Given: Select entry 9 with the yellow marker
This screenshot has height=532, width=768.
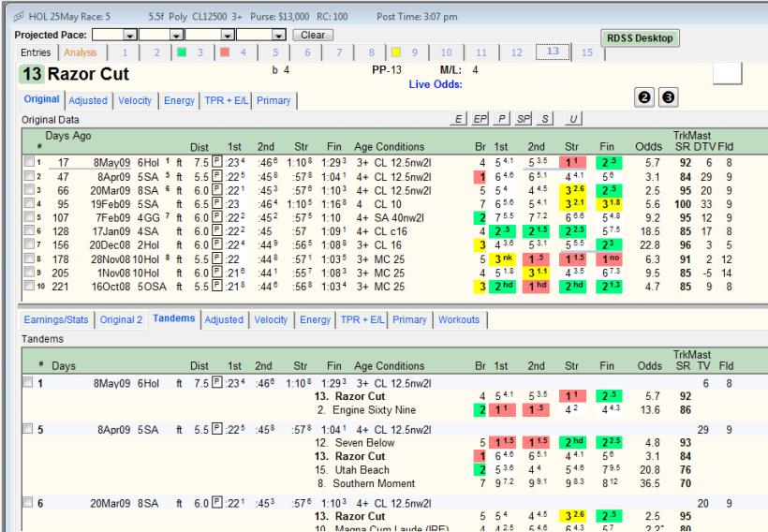Looking at the screenshot, I should 405,52.
